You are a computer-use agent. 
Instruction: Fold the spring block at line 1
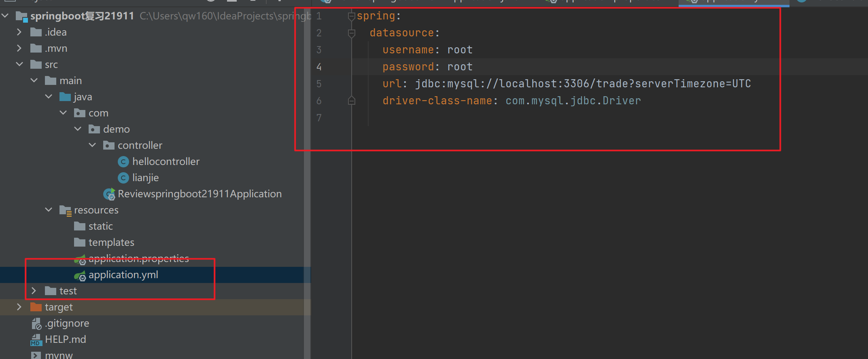point(352,17)
